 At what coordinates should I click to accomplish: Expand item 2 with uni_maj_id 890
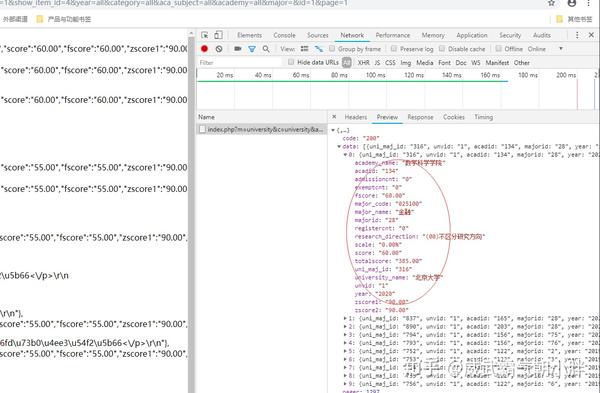pyautogui.click(x=345, y=326)
